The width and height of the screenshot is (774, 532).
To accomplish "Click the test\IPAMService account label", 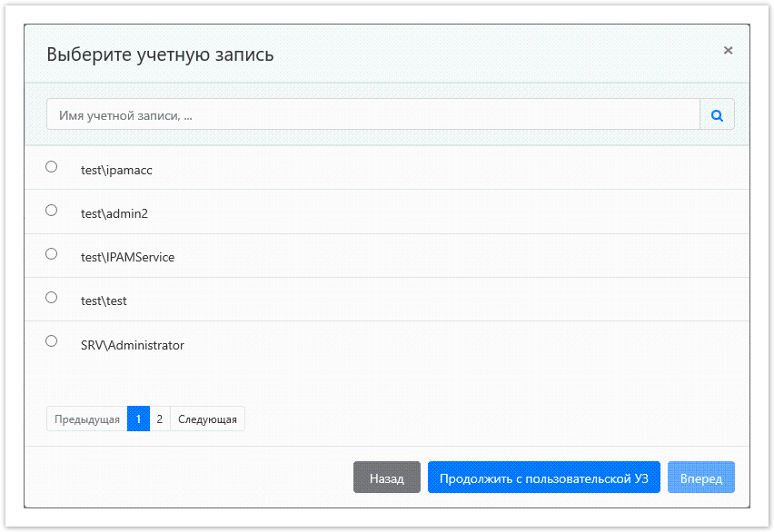I will 127,257.
